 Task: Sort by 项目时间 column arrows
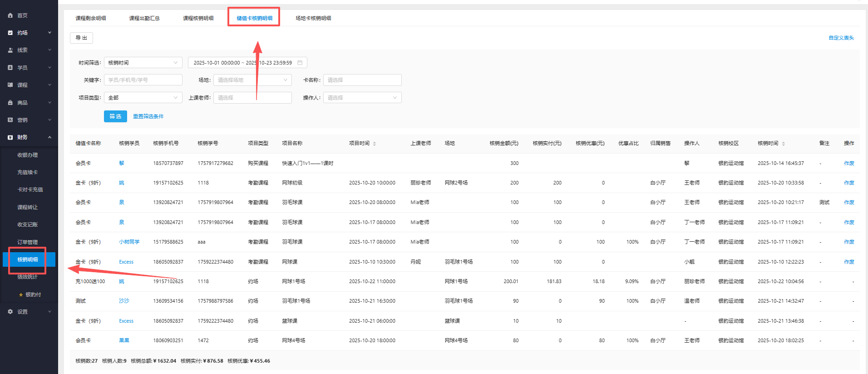coord(375,144)
